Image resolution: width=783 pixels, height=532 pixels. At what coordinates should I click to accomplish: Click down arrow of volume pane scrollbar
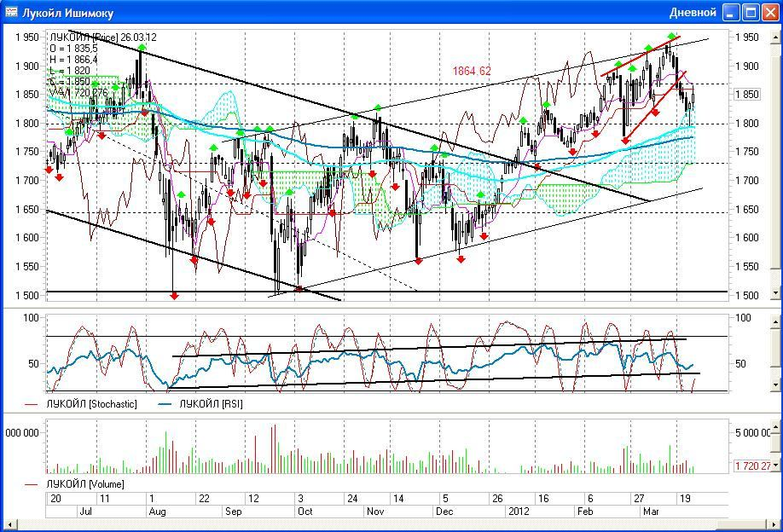click(775, 465)
